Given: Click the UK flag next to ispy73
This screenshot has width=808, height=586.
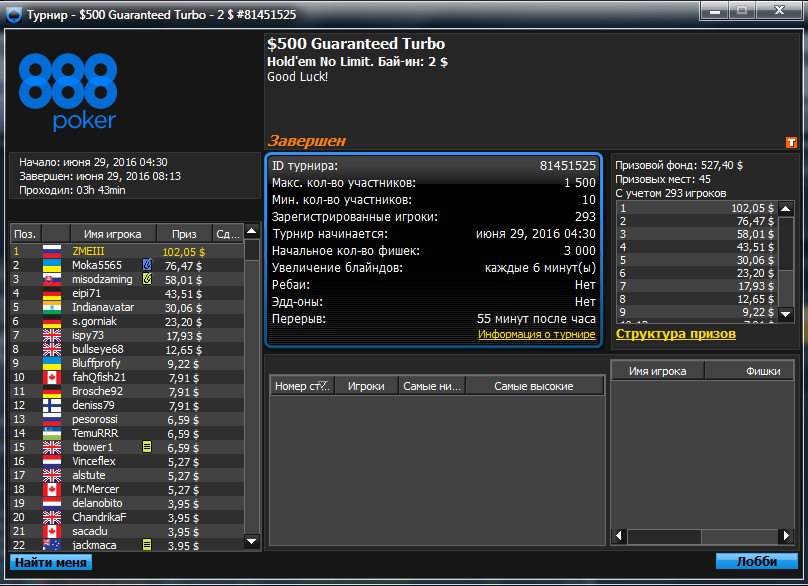Looking at the screenshot, I should click(52, 336).
